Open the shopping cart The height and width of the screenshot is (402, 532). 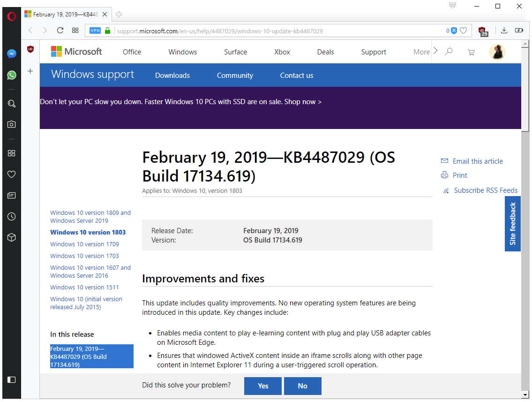(x=471, y=52)
